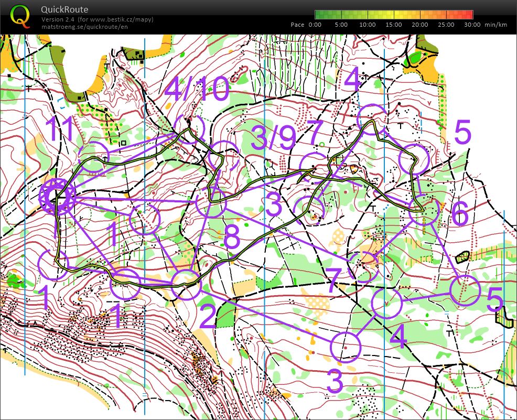Select the control circle beside number 6
The height and width of the screenshot is (420, 517).
[423, 210]
